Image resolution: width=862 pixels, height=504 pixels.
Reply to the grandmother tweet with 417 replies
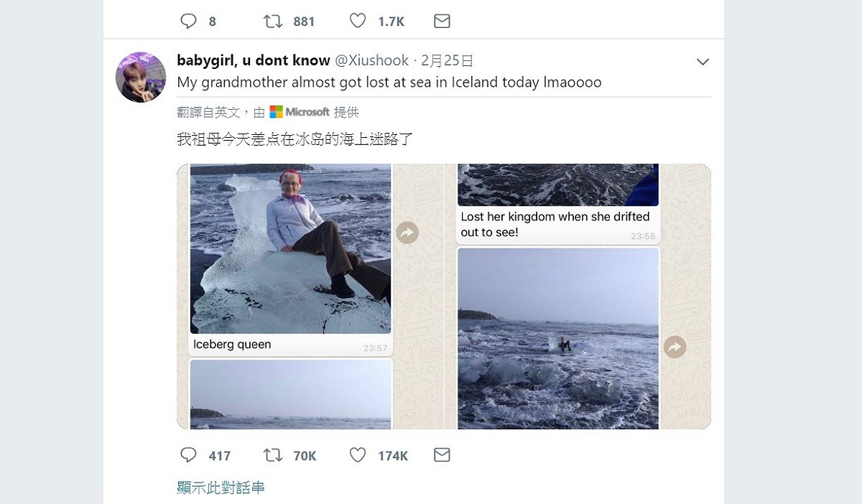tap(188, 455)
